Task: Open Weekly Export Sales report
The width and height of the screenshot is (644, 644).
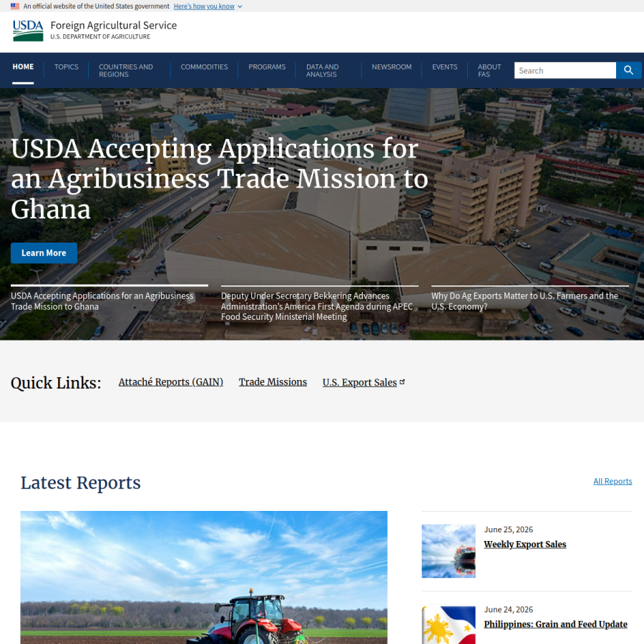Action: coord(525,545)
